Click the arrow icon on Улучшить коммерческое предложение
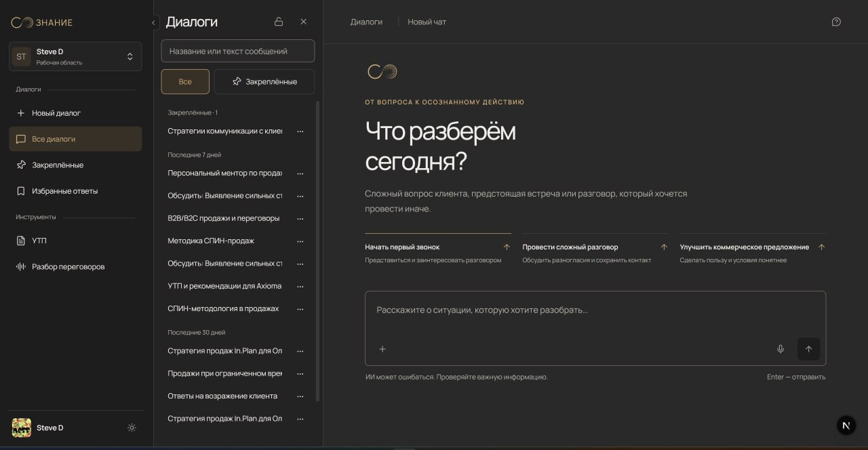The height and width of the screenshot is (450, 868). click(x=821, y=247)
